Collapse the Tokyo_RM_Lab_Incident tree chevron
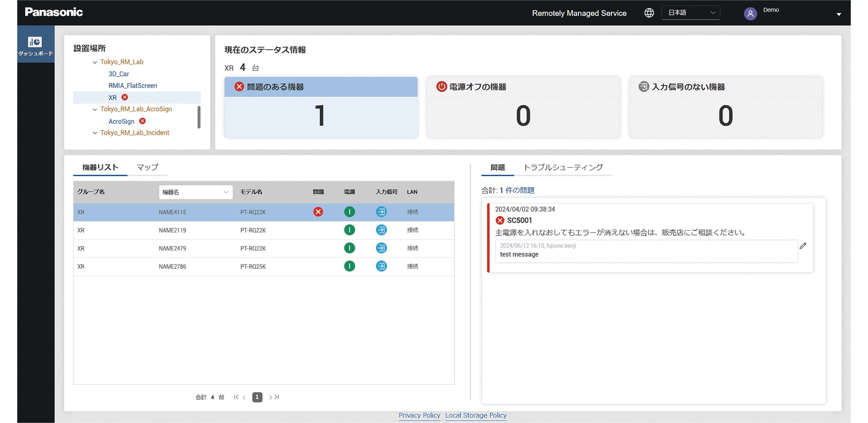This screenshot has width=868, height=423. pos(95,133)
